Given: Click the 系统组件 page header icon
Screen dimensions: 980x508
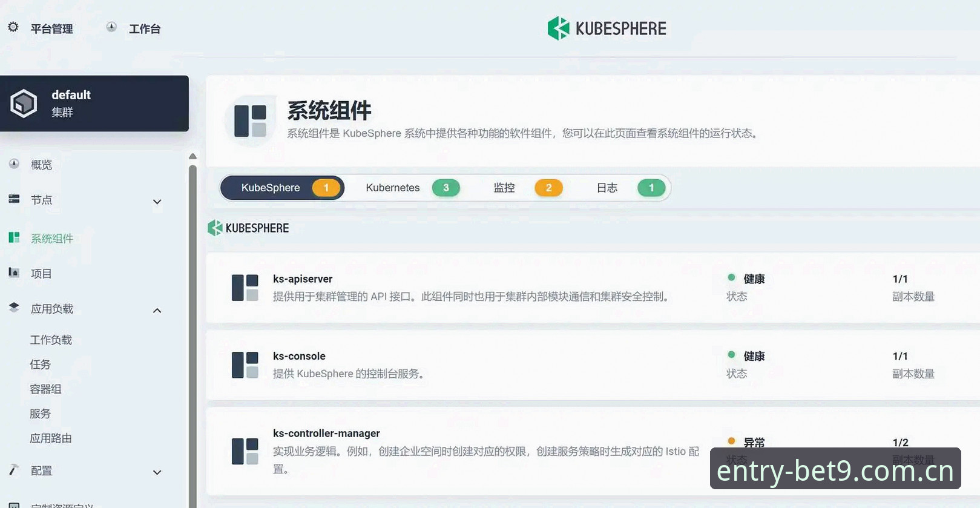Looking at the screenshot, I should pos(251,120).
